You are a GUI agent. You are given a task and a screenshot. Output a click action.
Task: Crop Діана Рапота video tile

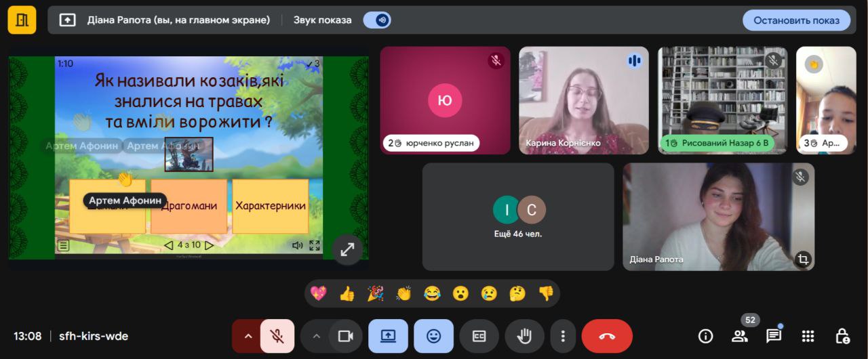[x=803, y=259]
